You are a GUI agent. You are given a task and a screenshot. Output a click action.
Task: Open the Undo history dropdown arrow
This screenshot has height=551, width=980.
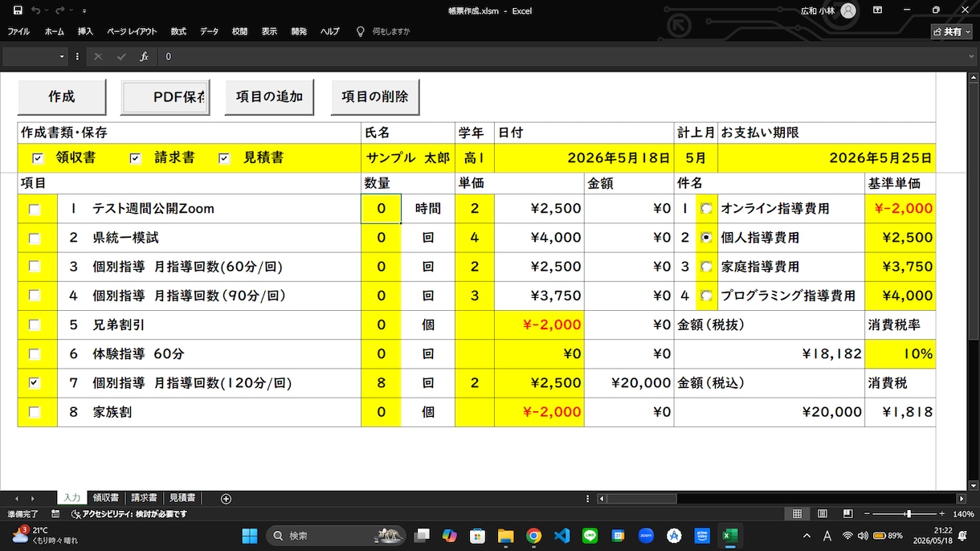click(46, 11)
